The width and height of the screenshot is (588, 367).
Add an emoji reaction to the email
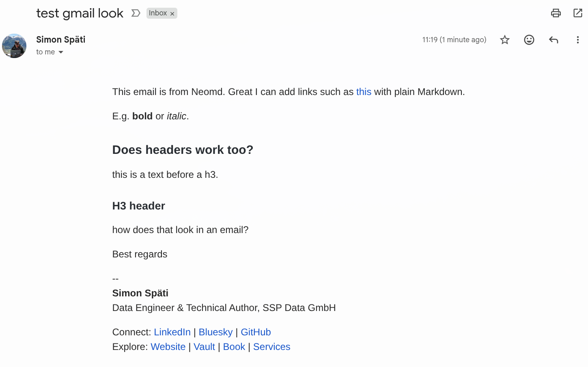click(529, 40)
